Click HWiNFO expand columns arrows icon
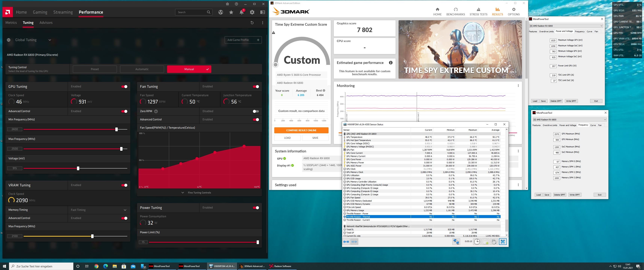 [346, 242]
